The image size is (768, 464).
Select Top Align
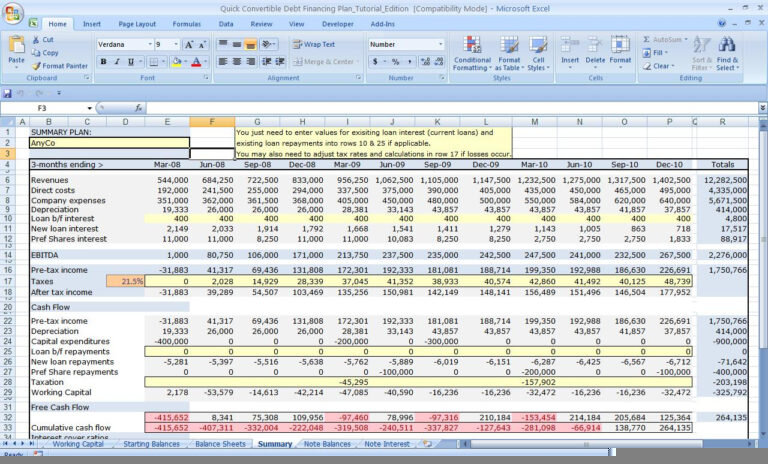pos(223,45)
